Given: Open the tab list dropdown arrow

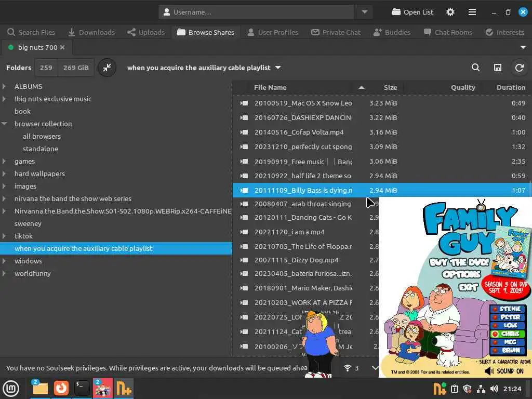Looking at the screenshot, I should (x=523, y=47).
